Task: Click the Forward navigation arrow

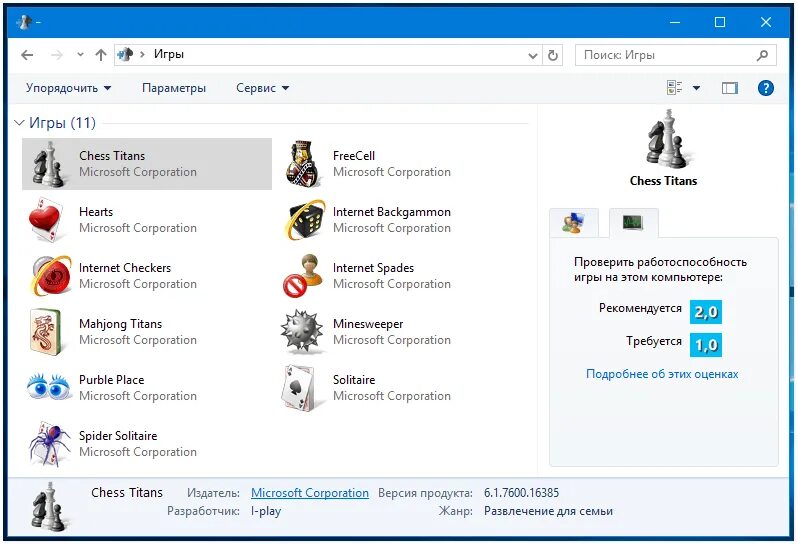Action: pyautogui.click(x=57, y=55)
